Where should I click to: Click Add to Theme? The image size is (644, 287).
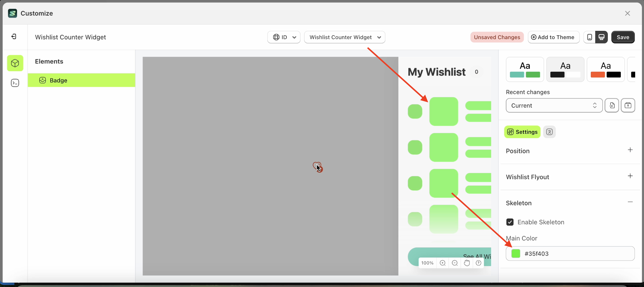pyautogui.click(x=553, y=37)
